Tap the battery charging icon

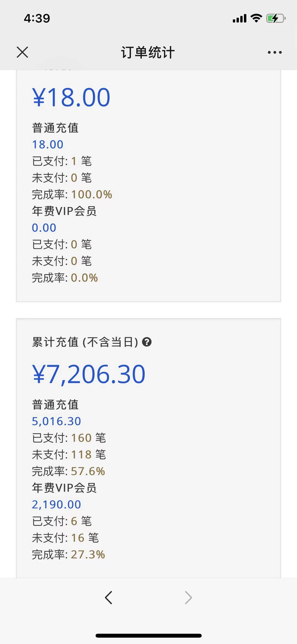click(x=276, y=18)
